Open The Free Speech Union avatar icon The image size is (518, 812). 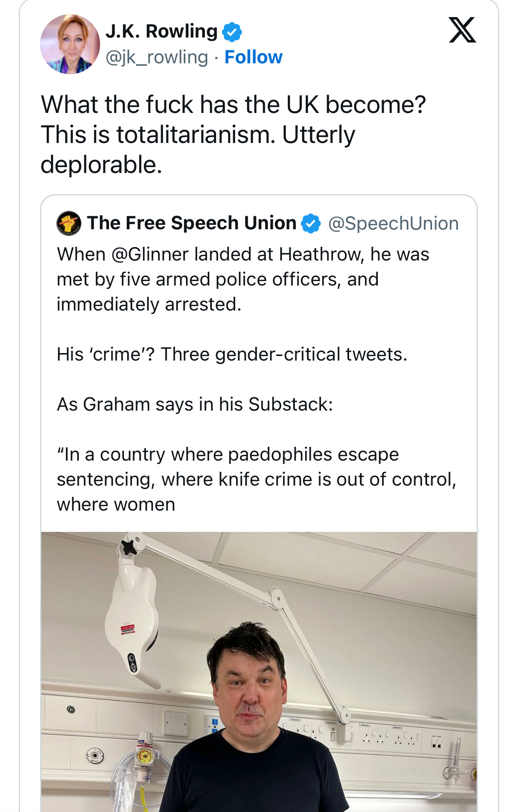tap(69, 223)
